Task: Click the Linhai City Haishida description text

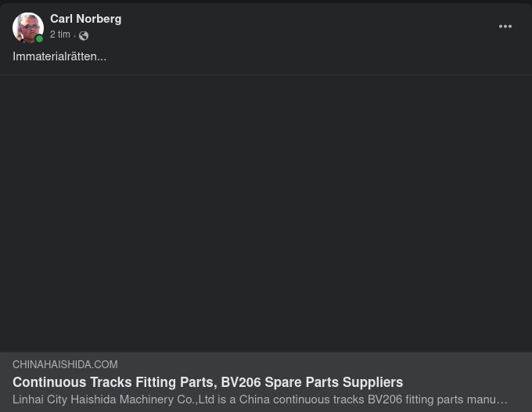Action: [260, 399]
